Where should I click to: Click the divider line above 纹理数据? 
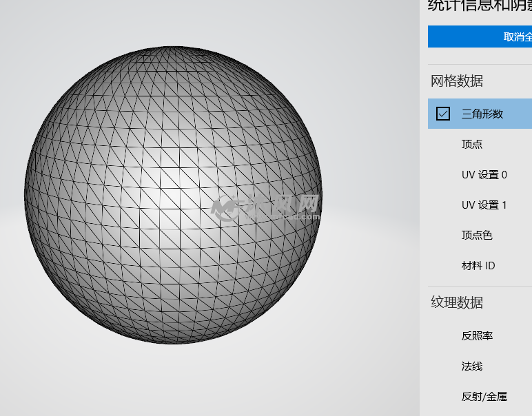(480, 286)
